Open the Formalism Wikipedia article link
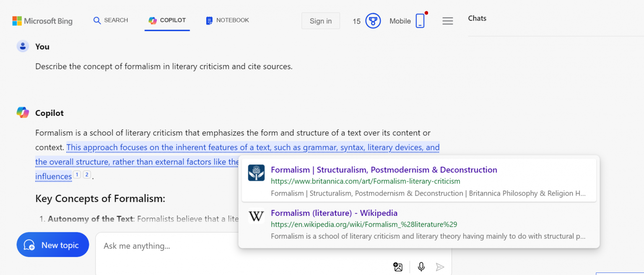The width and height of the screenshot is (644, 275). point(334,213)
